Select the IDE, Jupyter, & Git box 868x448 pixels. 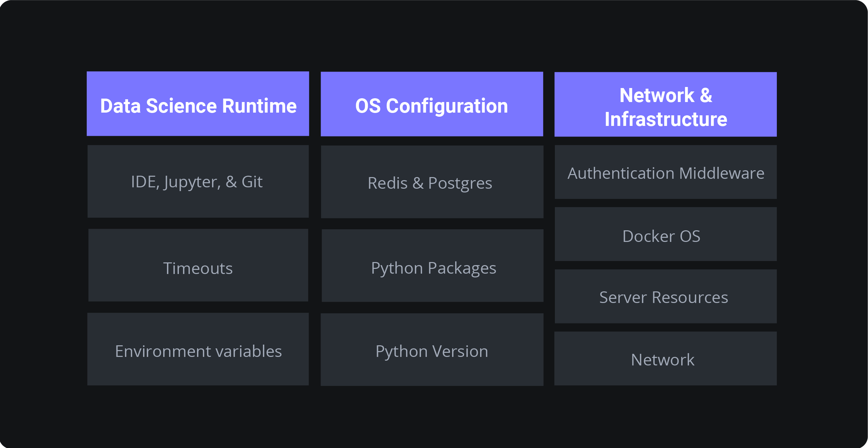pos(198,182)
